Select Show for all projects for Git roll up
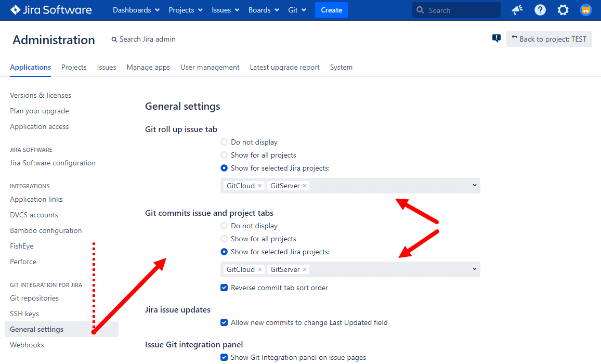 pyautogui.click(x=224, y=155)
